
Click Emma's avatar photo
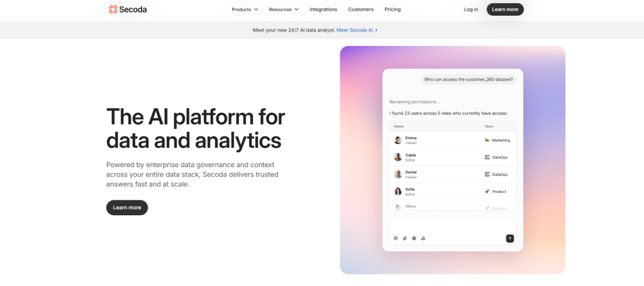coord(398,140)
